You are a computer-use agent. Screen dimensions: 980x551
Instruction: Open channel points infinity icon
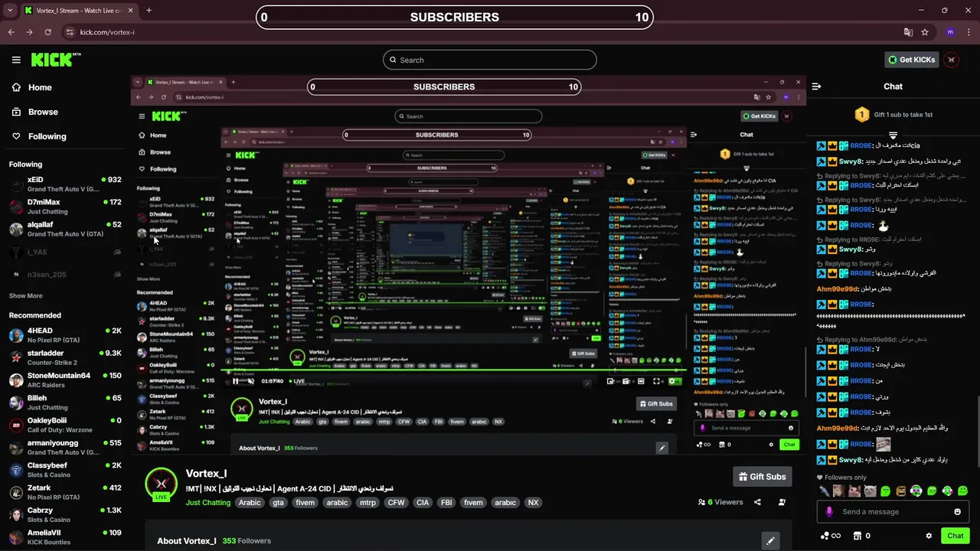831,536
